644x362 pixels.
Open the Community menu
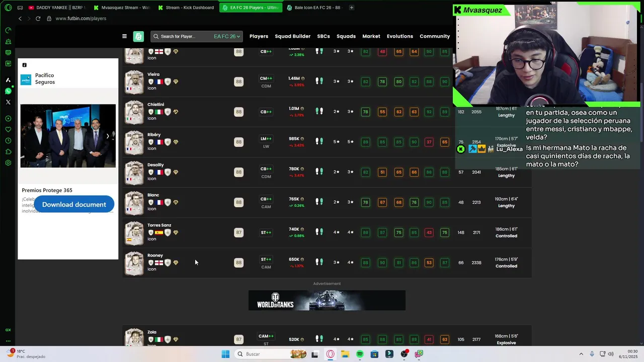click(x=435, y=36)
